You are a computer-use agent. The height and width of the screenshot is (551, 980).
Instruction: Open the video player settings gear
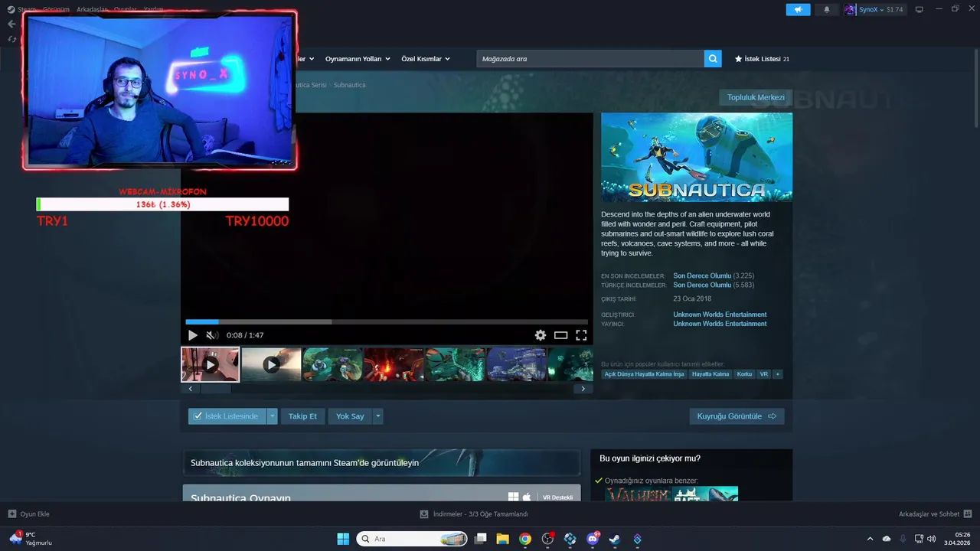tap(541, 335)
